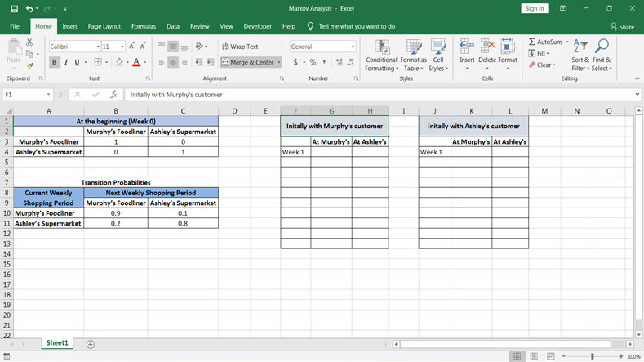The width and height of the screenshot is (644, 362).
Task: Click the Decrease Indent icon
Action: 199,62
